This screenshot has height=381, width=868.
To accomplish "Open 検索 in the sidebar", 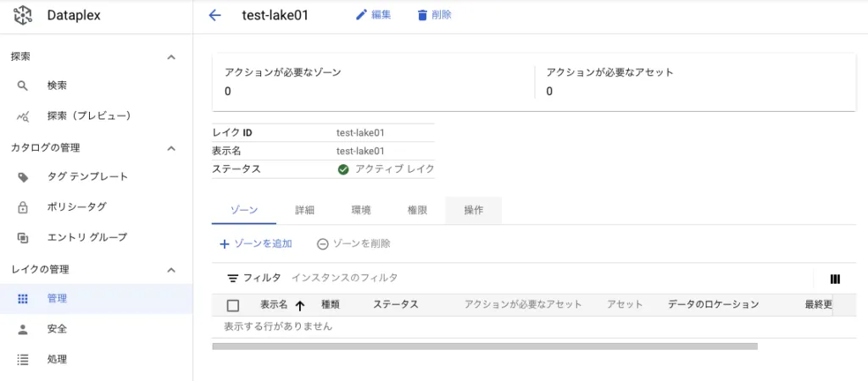I will pos(97,86).
